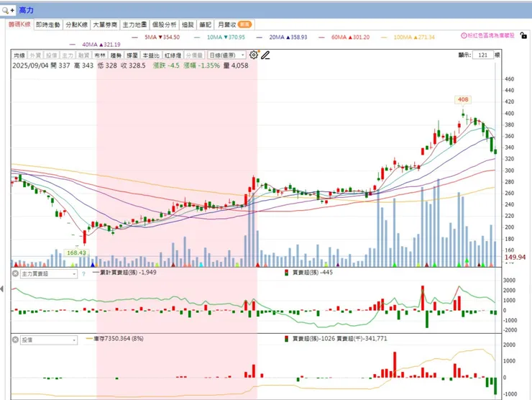The width and height of the screenshot is (532, 400).
Task: Toggle the 紅綠燈 overlay button
Action: tap(173, 55)
